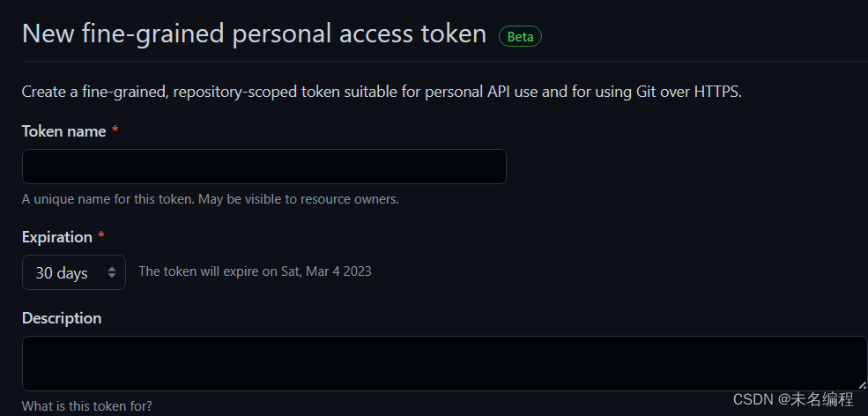868x416 pixels.
Task: Click the Description field label
Action: (62, 318)
